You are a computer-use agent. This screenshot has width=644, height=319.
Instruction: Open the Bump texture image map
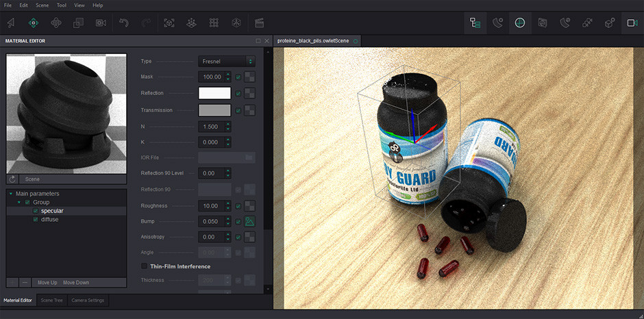pyautogui.click(x=249, y=221)
